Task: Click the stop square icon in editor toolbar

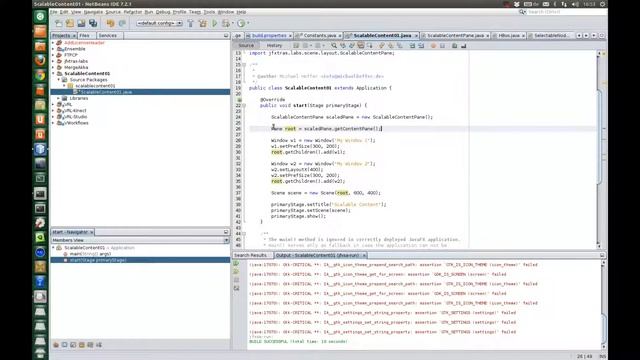Action: [442, 46]
